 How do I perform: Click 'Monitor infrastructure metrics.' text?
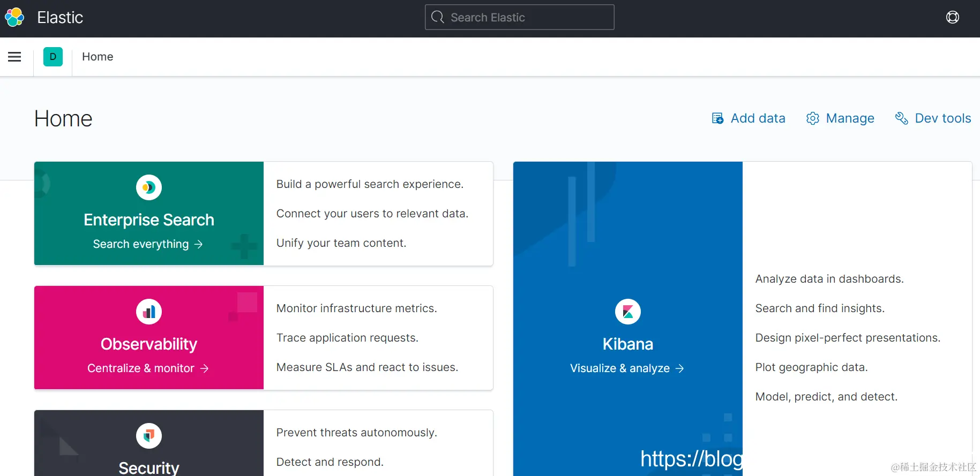pos(357,308)
